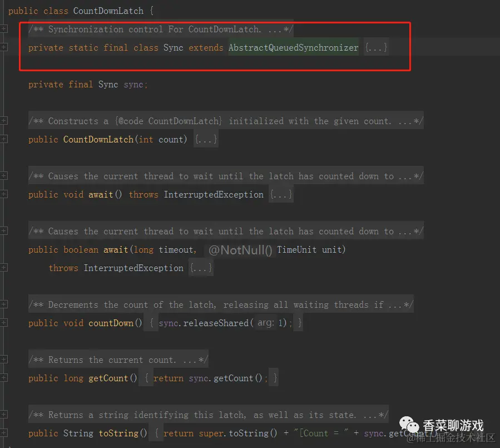Click the folded 'Synchronization control For CountDownLatch' comment
This screenshot has height=448, width=500.
(x=161, y=29)
